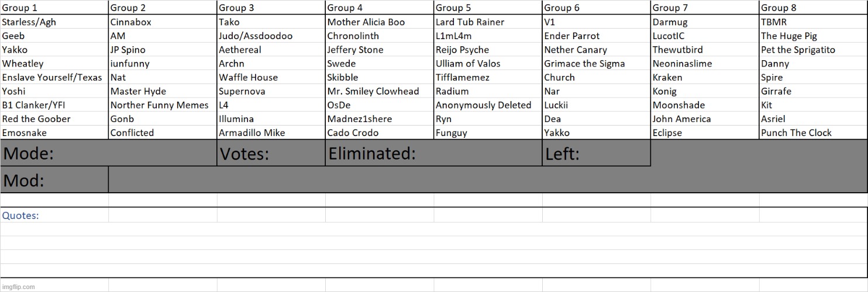Select the Waffle House cell
Image resolution: width=868 pixels, height=292 pixels.
pyautogui.click(x=270, y=77)
